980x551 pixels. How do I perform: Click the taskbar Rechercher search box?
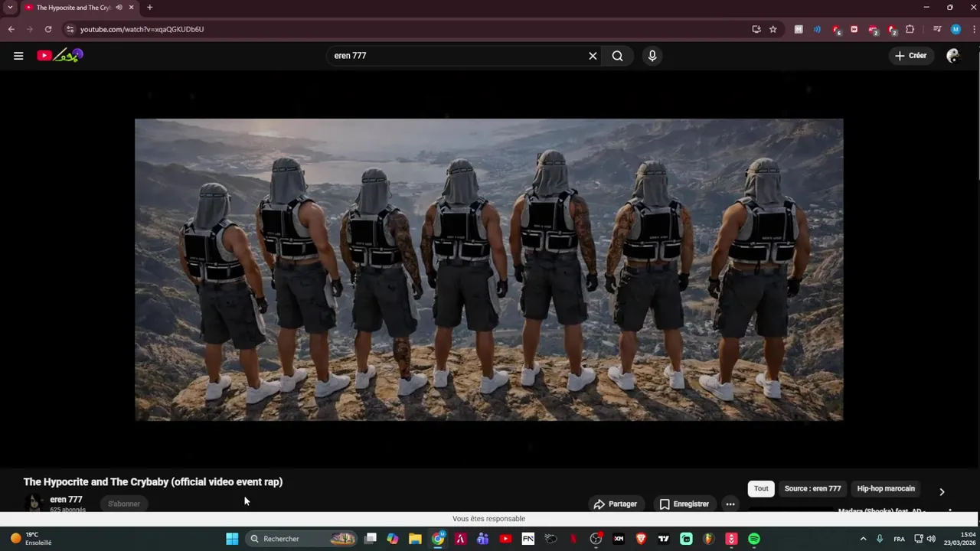pyautogui.click(x=302, y=539)
